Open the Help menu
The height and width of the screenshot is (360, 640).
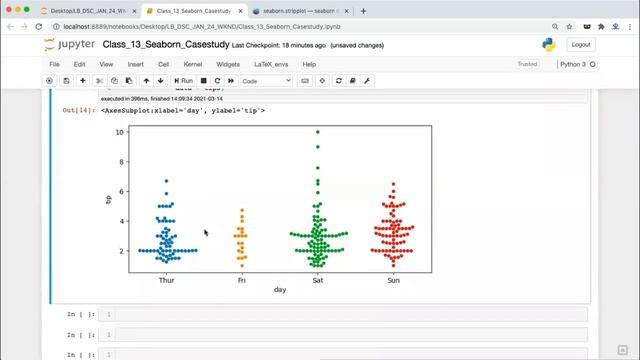coord(309,64)
